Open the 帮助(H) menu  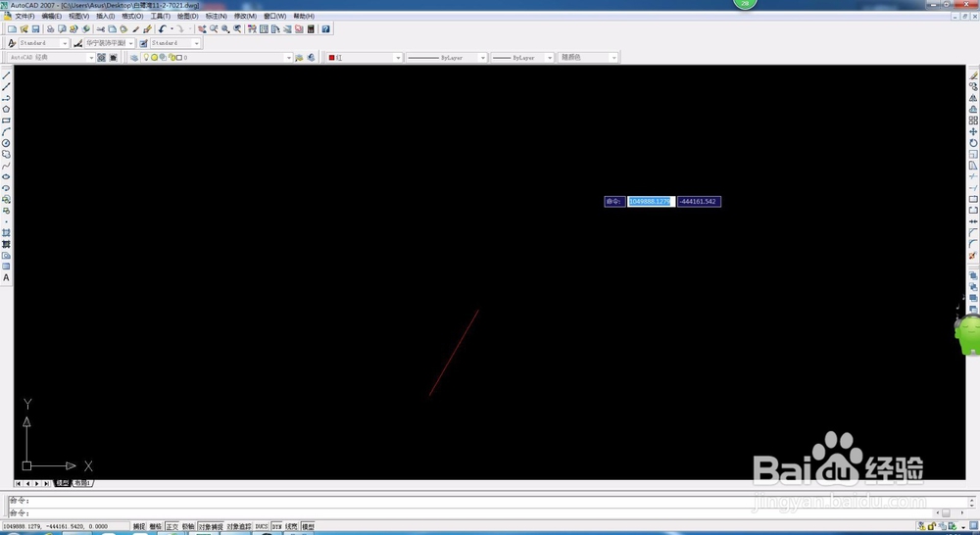304,17
